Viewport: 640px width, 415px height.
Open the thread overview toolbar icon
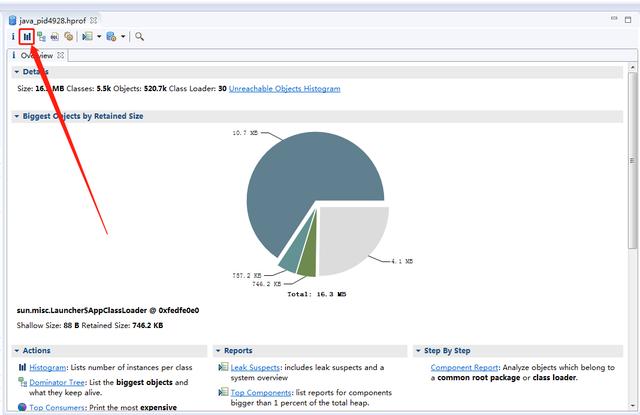pos(69,37)
